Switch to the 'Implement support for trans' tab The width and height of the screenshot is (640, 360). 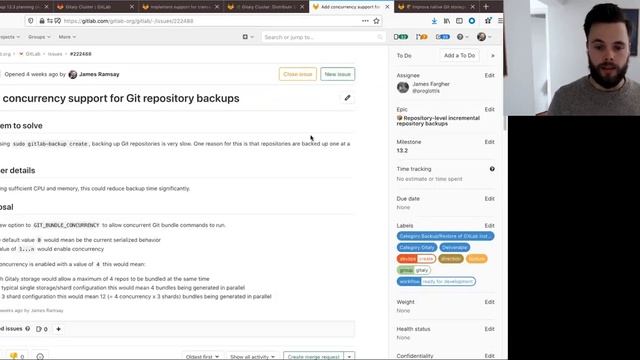(x=180, y=7)
